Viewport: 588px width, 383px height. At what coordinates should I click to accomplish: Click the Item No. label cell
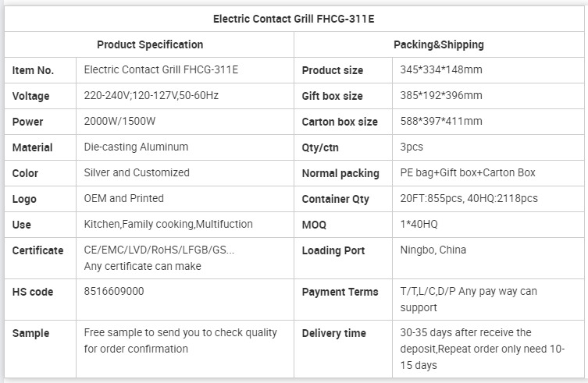click(40, 70)
